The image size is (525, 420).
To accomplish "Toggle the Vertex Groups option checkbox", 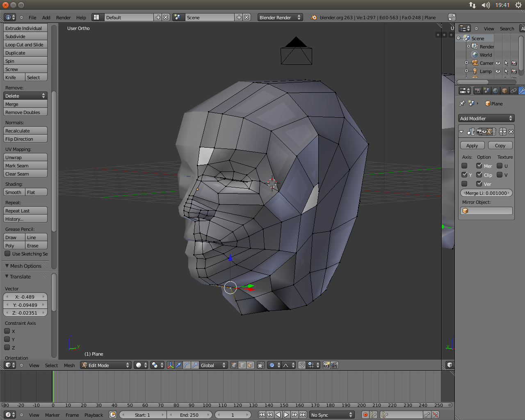I will click(479, 184).
